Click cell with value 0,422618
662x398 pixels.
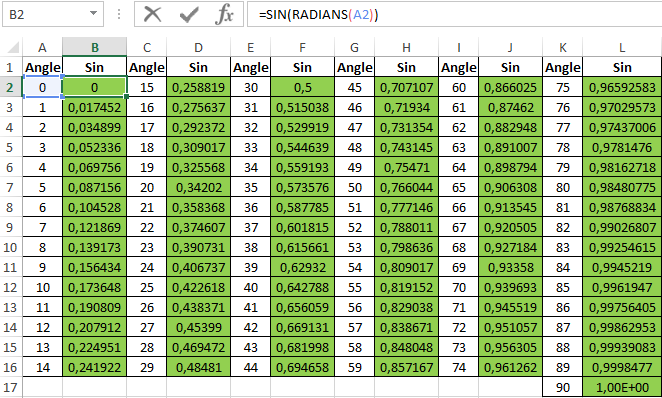click(x=198, y=287)
